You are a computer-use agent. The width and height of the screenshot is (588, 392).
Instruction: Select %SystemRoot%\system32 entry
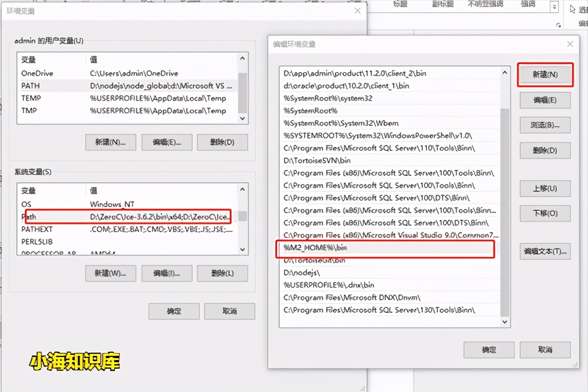(391, 98)
